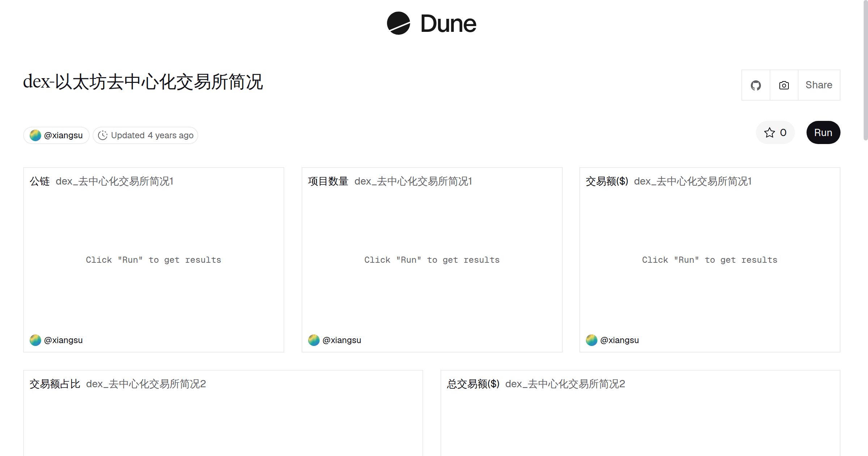868x456 pixels.
Task: Click the Updated 4 years ago badge
Action: coord(145,135)
